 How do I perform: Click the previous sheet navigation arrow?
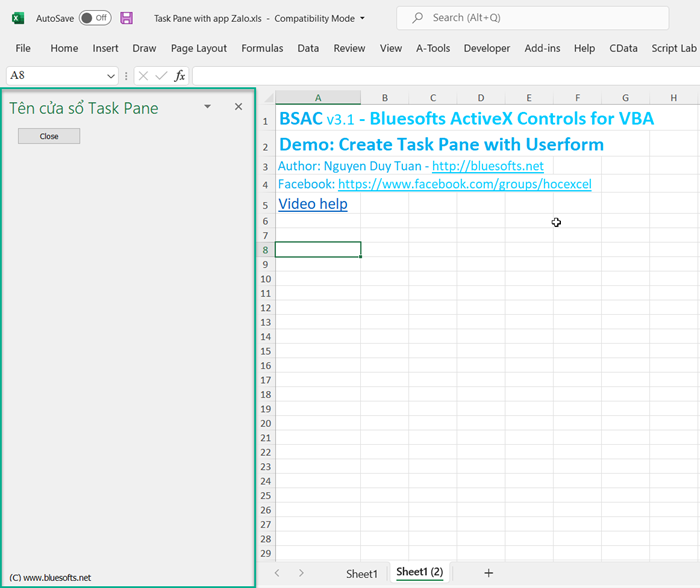coord(277,573)
